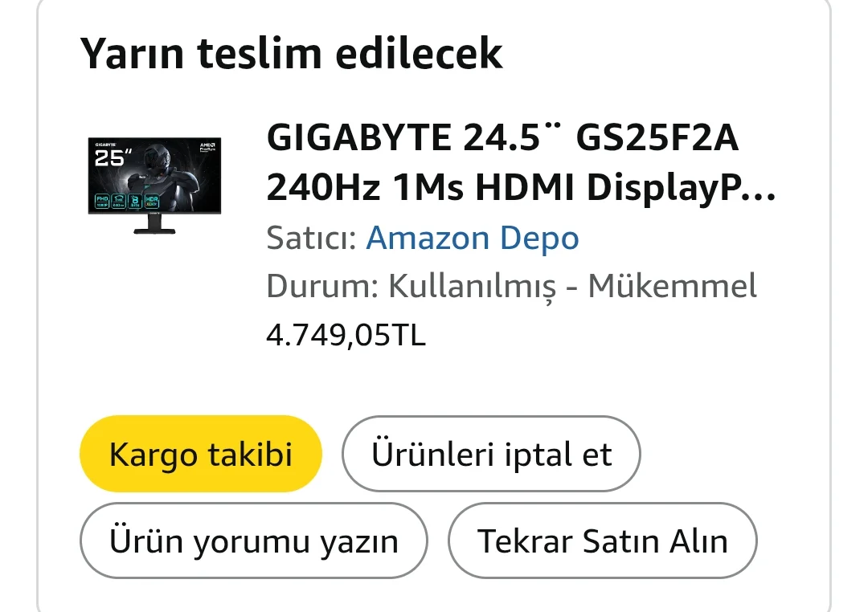This screenshot has width=868, height=612.
Task: Reorder using Tekrar Satın Alın button
Action: tap(602, 541)
